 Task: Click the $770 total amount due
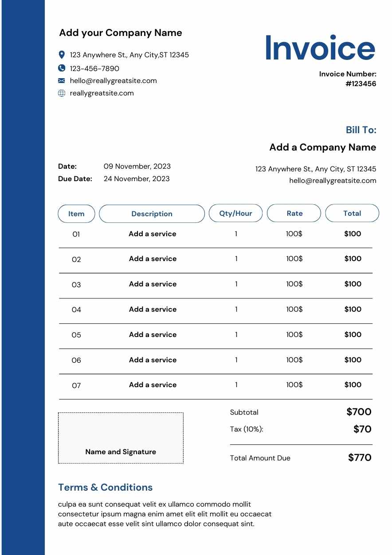360,458
